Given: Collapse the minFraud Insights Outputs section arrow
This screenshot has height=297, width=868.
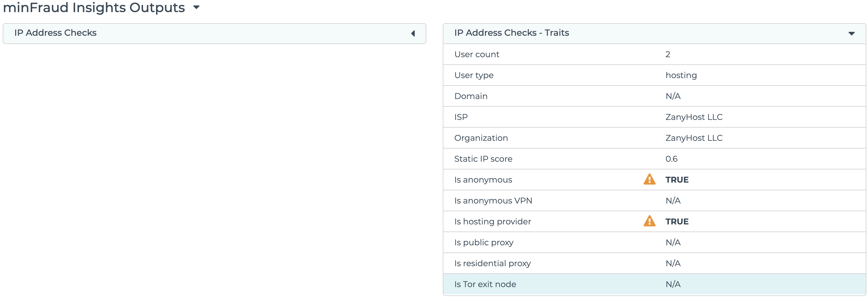Looking at the screenshot, I should point(196,7).
